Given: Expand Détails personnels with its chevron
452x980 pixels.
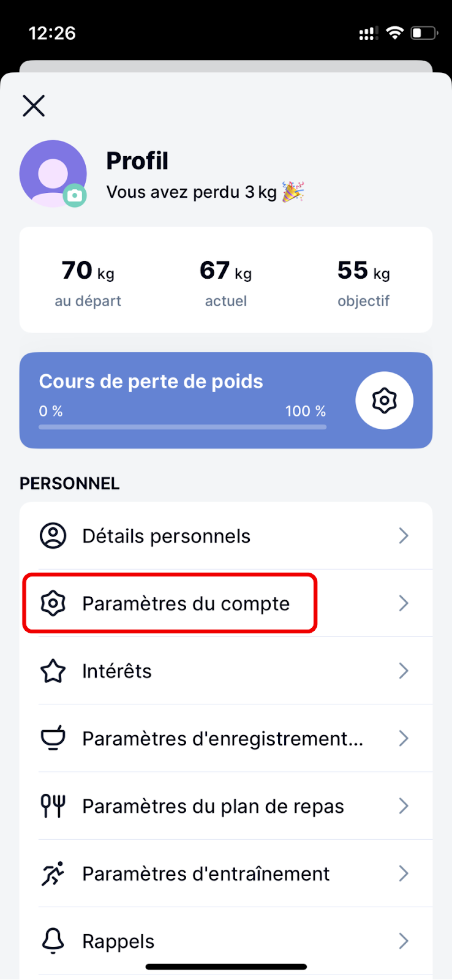Looking at the screenshot, I should 404,536.
